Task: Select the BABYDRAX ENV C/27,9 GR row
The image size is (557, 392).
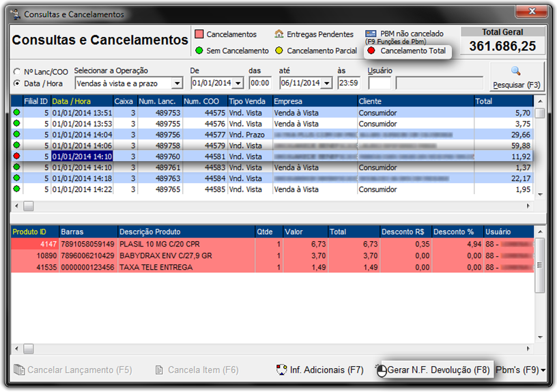Action: 272,255
